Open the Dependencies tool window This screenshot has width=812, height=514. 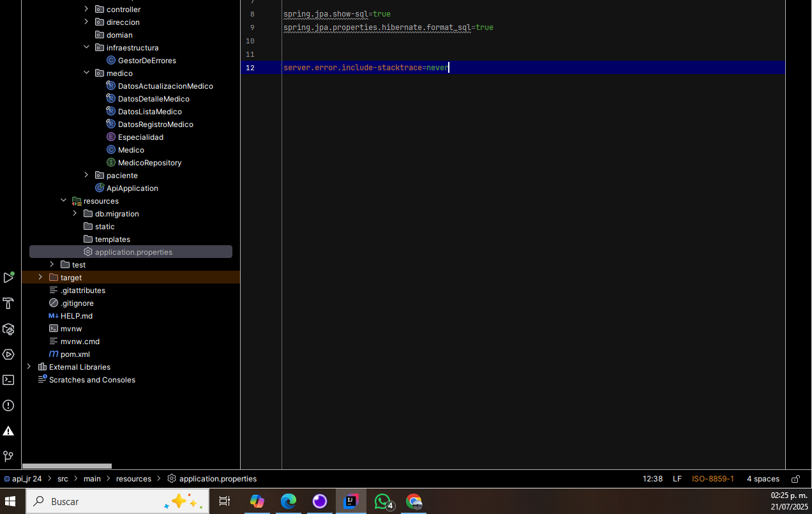[x=8, y=329]
